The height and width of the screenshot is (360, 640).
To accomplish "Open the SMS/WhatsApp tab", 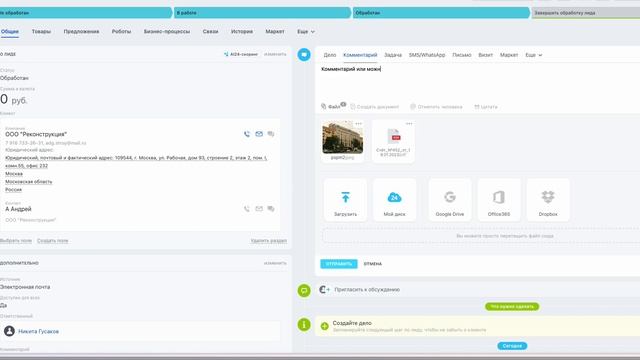I will click(427, 55).
